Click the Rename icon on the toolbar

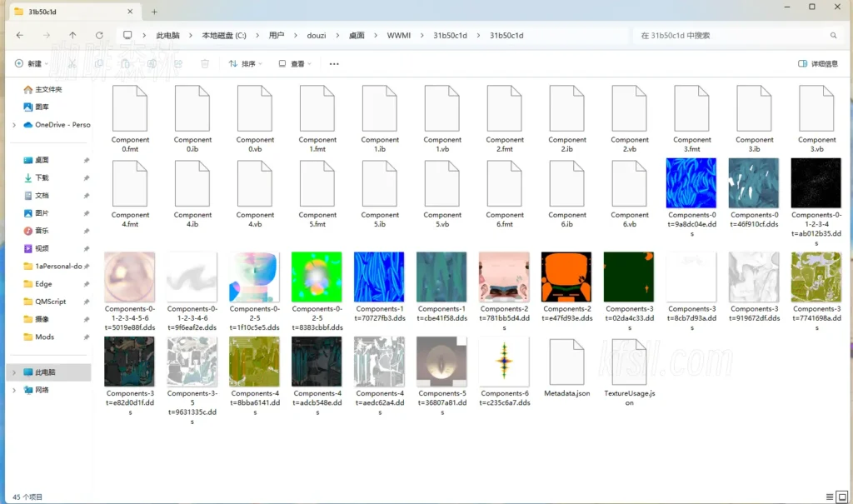click(x=150, y=63)
